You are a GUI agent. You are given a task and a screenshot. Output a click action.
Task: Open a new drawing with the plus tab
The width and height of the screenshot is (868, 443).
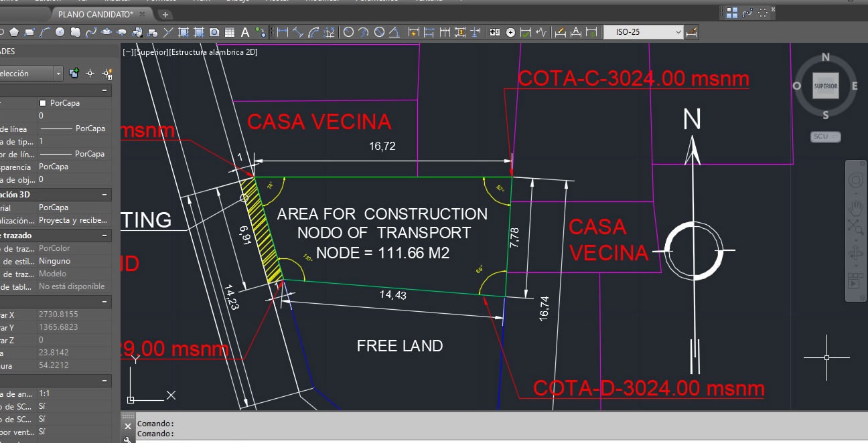165,13
